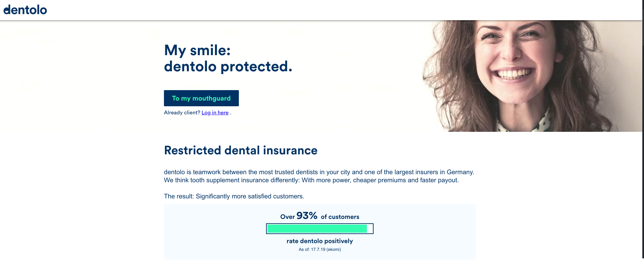Image resolution: width=644 pixels, height=268 pixels.
Task: Click the 'Already client?' text
Action: 181,112
